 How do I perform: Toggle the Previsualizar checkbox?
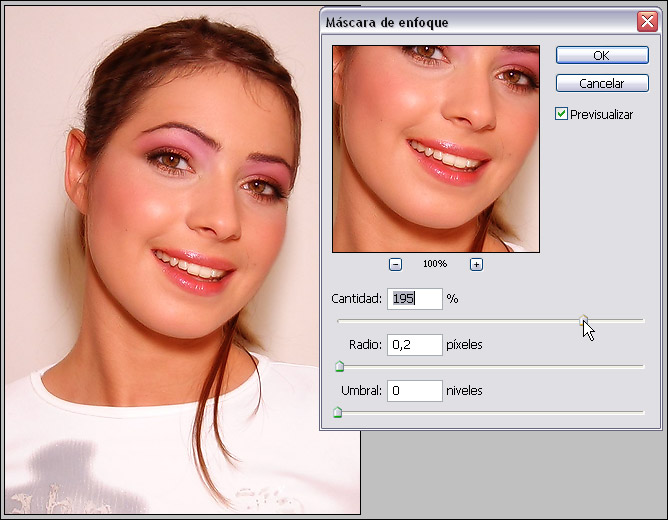tap(562, 114)
